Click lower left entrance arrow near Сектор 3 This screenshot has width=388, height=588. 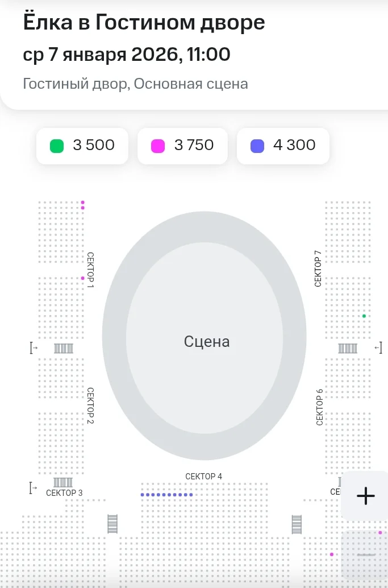pos(34,488)
